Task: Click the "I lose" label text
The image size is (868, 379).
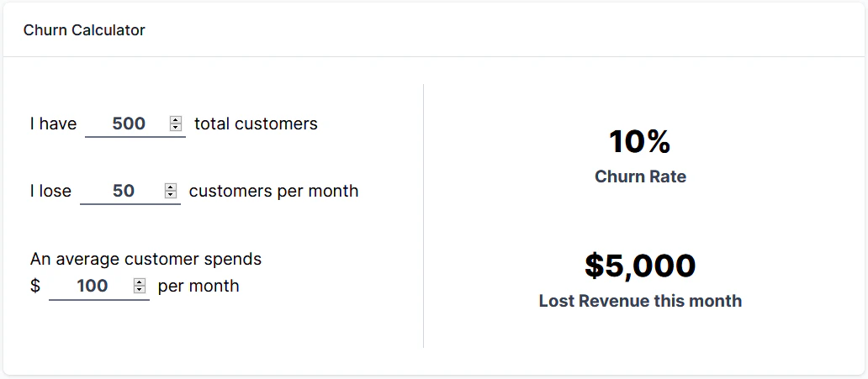Action: click(50, 191)
